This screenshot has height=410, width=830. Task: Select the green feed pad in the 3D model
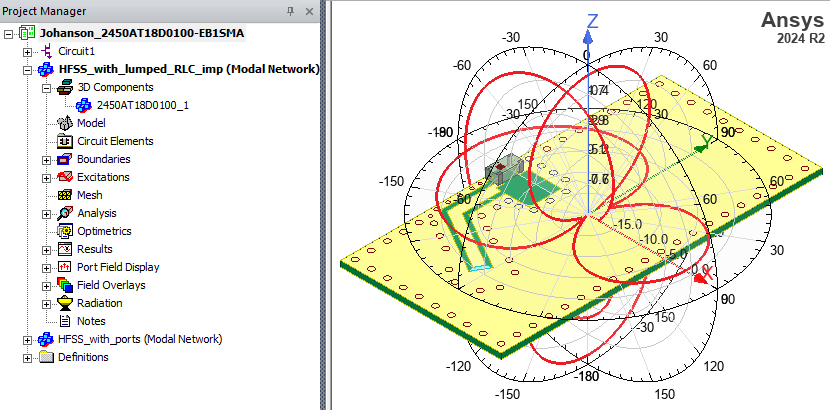point(531,188)
